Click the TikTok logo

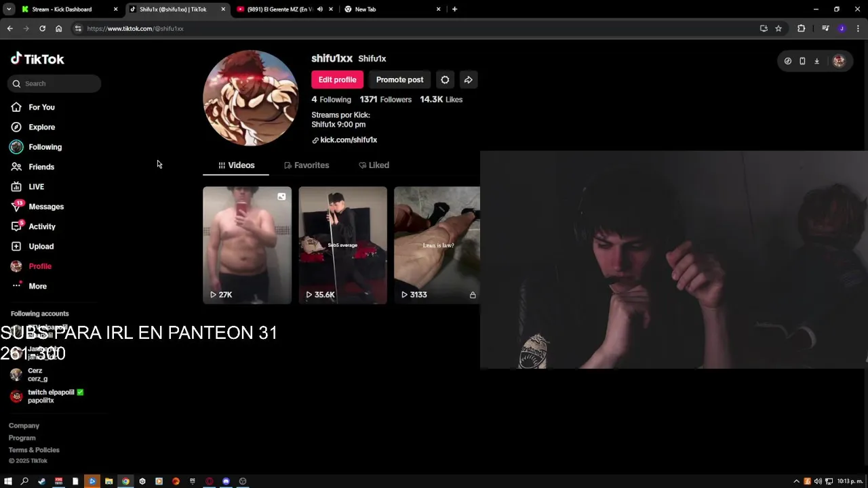pyautogui.click(x=37, y=59)
